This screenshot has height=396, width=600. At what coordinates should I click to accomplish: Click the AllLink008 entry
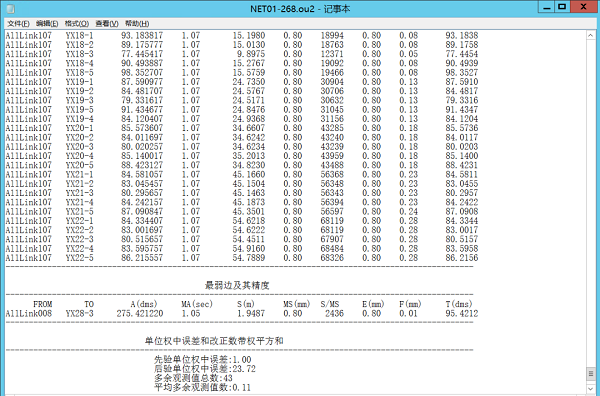(x=28, y=314)
